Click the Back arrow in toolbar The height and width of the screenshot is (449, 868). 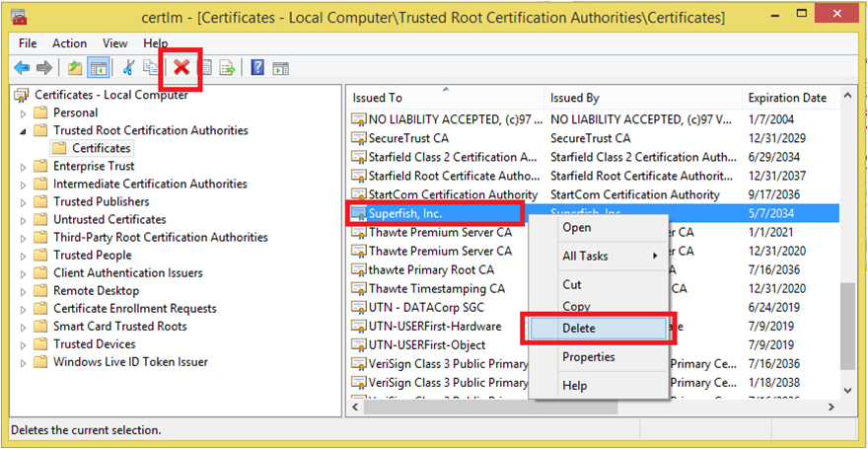21,68
